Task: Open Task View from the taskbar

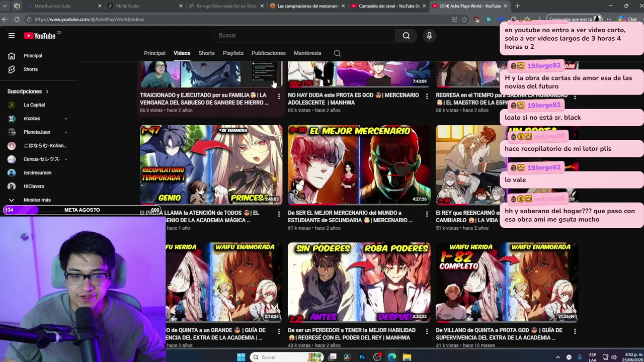Action: 332,357
